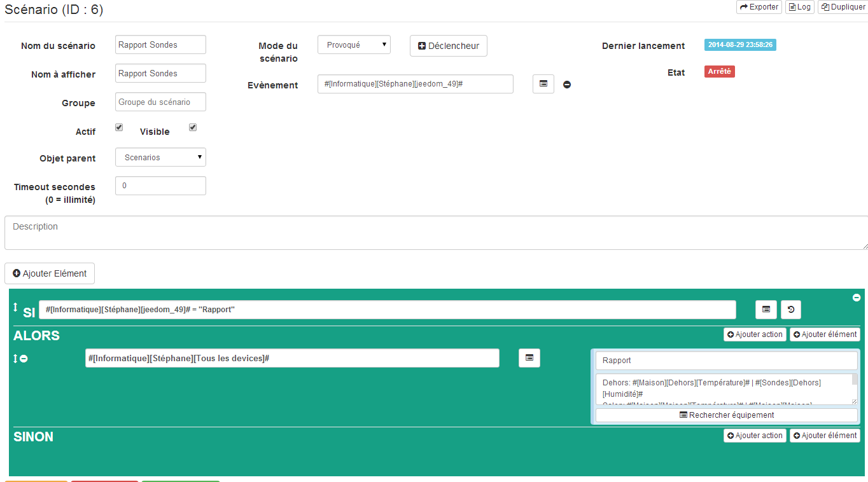The width and height of the screenshot is (868, 482).
Task: Focus the Groupe du scénario field
Action: tap(160, 102)
